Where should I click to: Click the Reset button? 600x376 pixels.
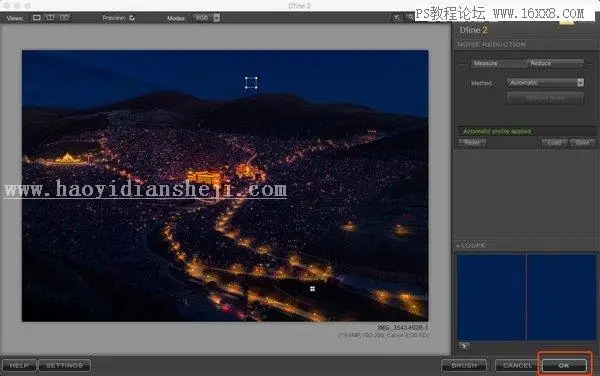pyautogui.click(x=472, y=143)
